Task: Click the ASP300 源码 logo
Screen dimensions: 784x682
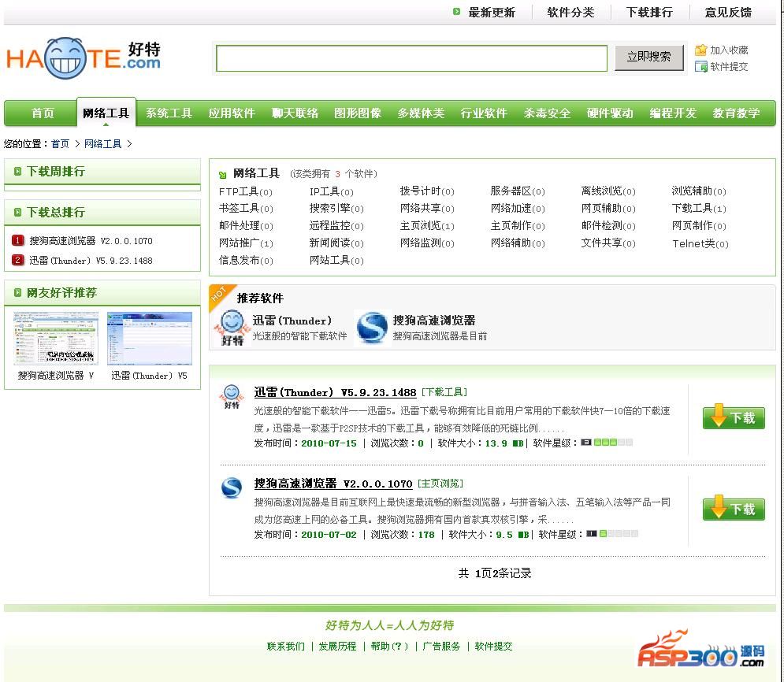Action: [x=701, y=650]
